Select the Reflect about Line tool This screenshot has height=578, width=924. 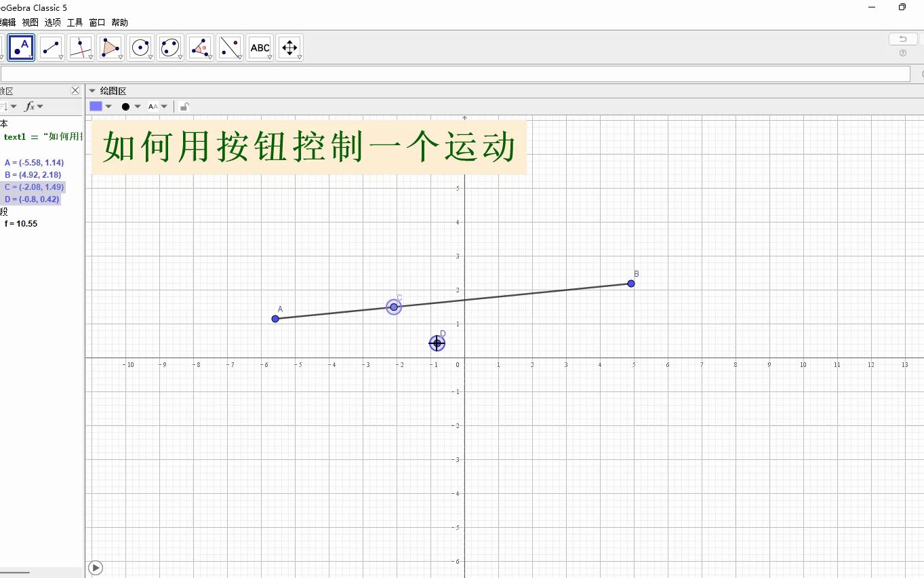pyautogui.click(x=230, y=47)
